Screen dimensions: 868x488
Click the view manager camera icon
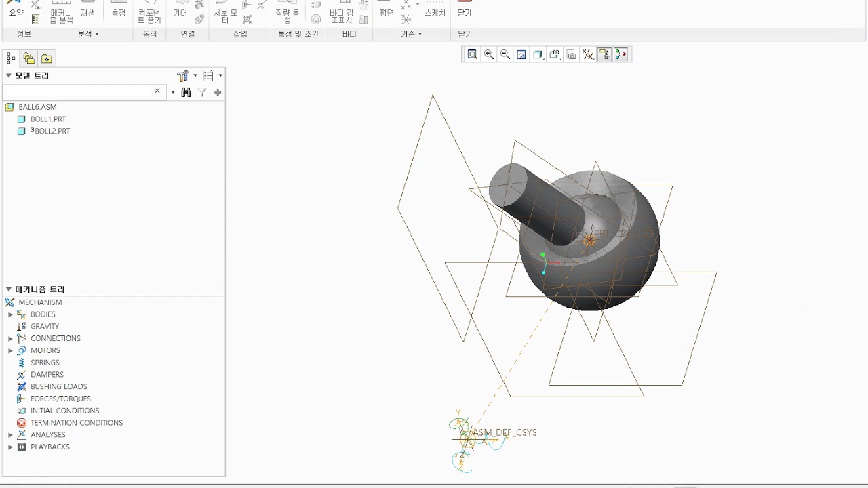pyautogui.click(x=572, y=55)
